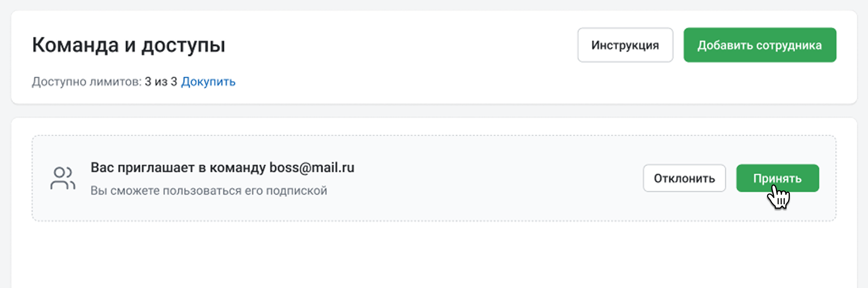Follow the Докупить link
868x288 pixels.
[208, 82]
